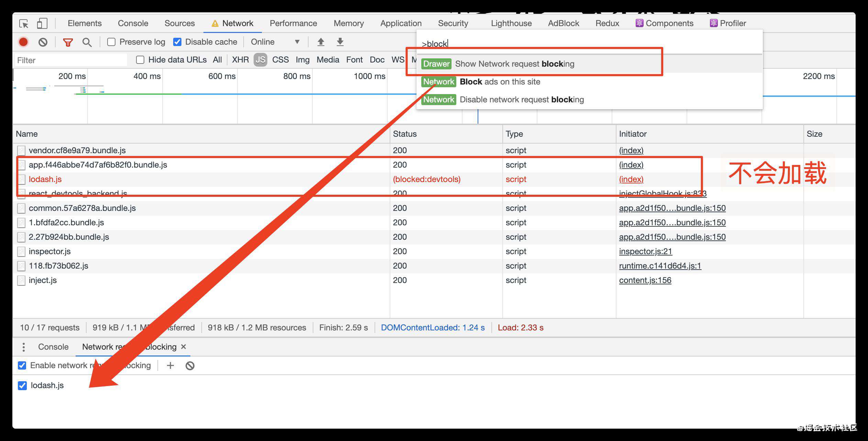
Task: Run Disable network request blocking command
Action: point(589,100)
